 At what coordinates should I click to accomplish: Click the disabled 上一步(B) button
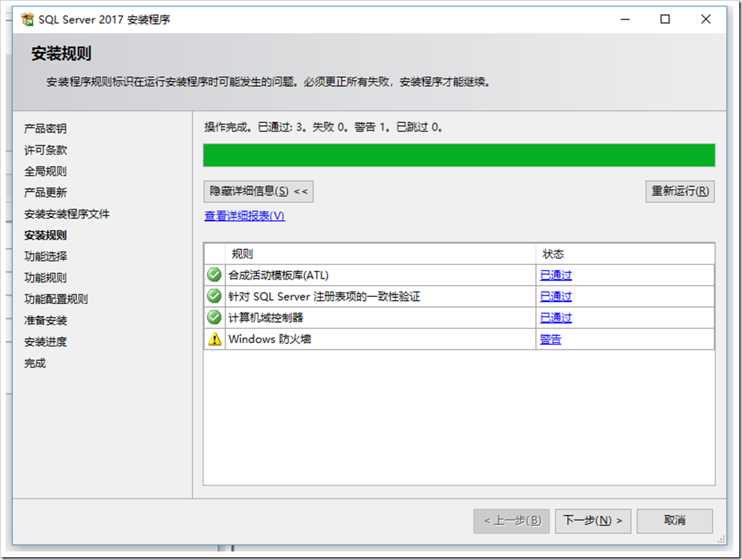coord(512,521)
